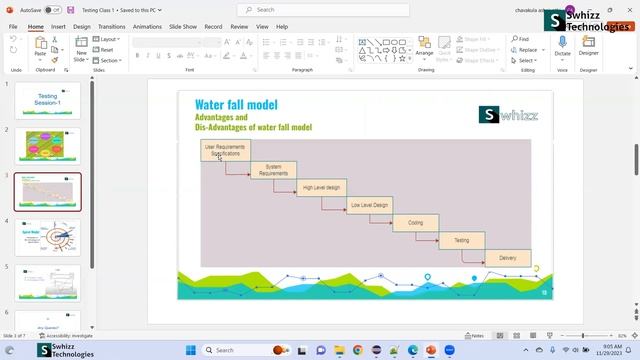Switch to Normal view icon

coord(500,336)
